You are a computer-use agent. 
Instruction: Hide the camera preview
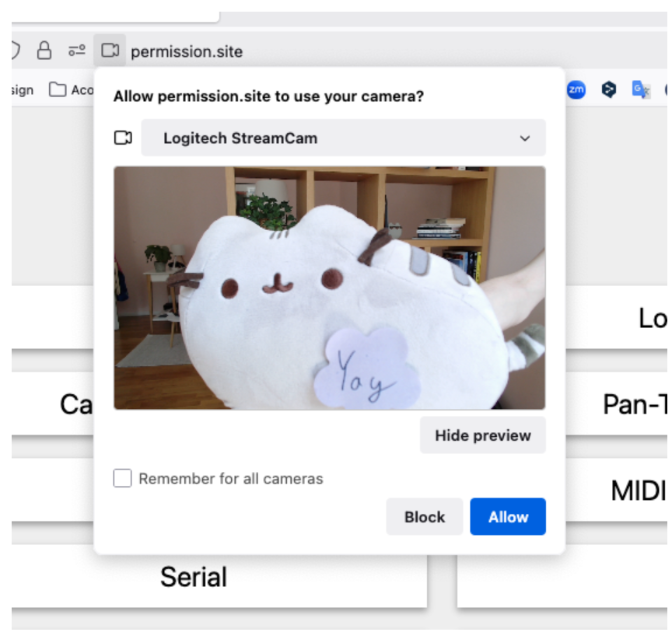(482, 435)
